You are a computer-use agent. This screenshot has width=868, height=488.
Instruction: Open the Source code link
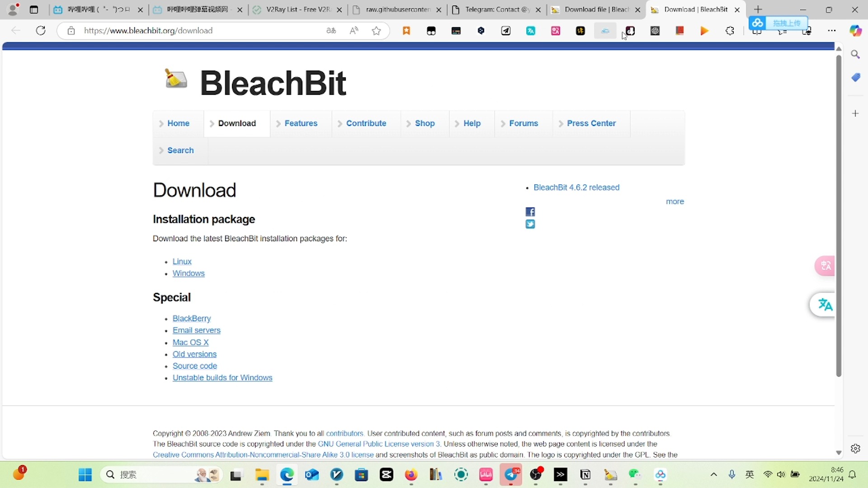(x=194, y=366)
